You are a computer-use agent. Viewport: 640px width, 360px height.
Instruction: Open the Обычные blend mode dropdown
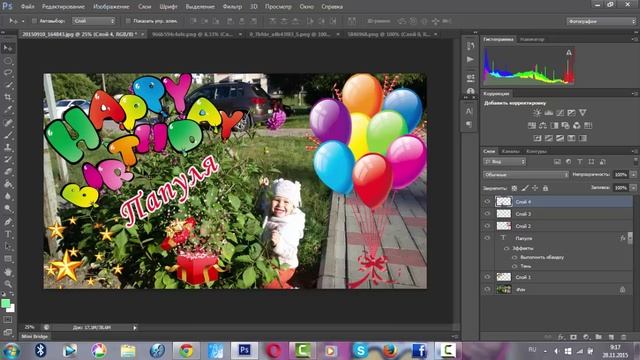526,175
